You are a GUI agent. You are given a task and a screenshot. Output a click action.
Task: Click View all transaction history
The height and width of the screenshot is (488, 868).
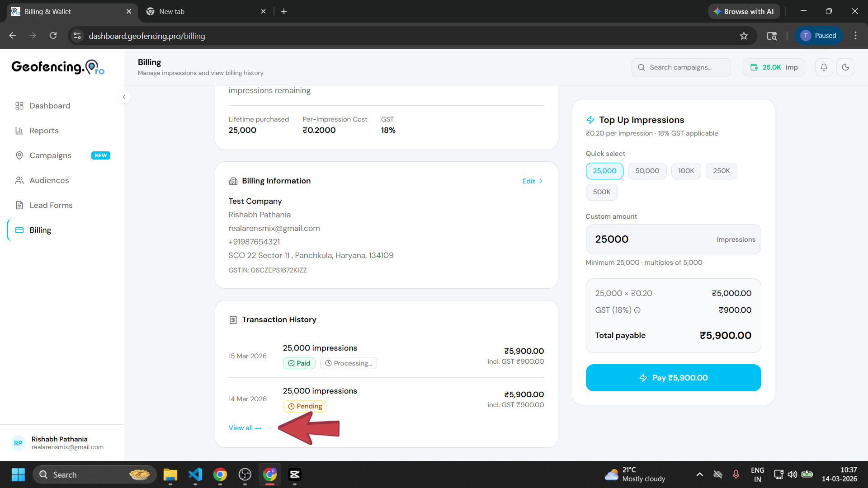(x=245, y=427)
